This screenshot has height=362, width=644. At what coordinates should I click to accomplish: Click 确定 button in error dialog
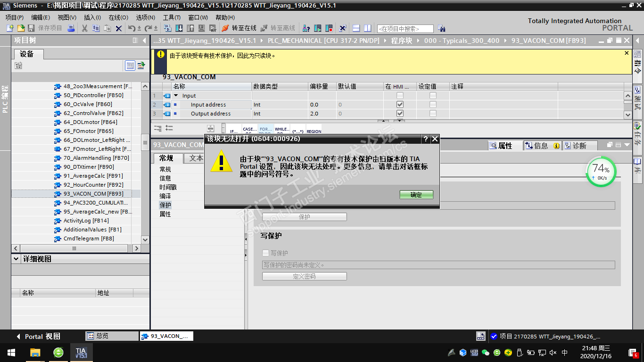coord(416,195)
